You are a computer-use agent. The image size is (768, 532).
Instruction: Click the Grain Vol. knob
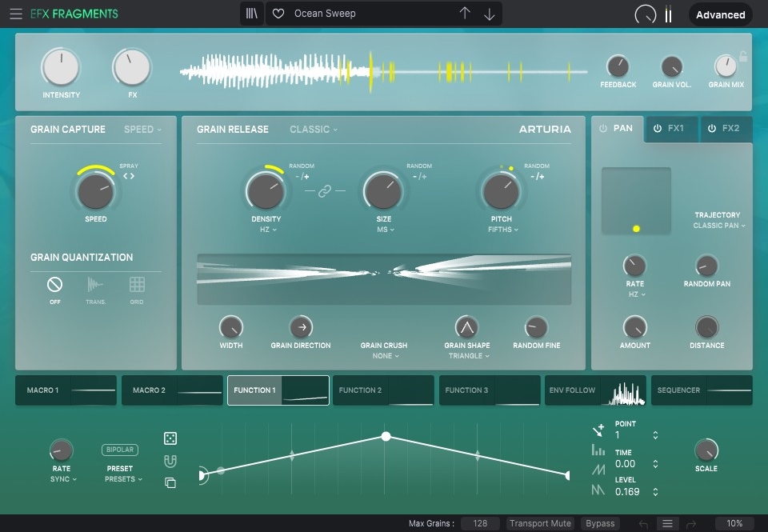671,66
